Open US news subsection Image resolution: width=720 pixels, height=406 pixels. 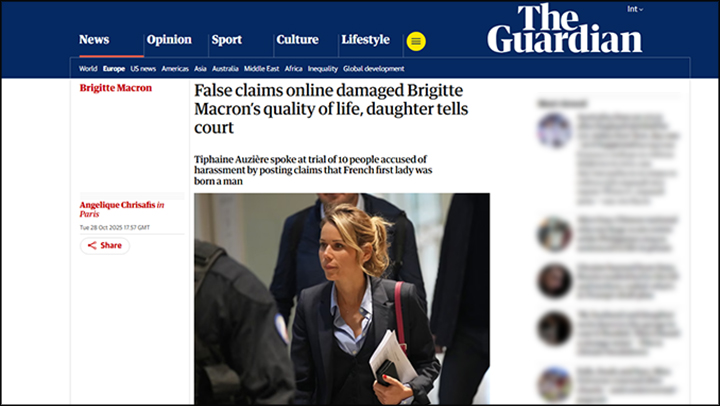tap(143, 69)
